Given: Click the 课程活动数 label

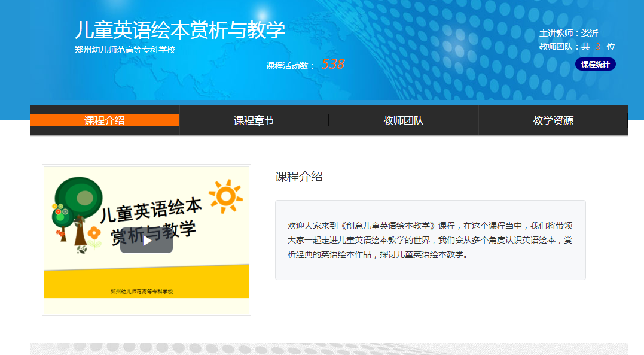Looking at the screenshot, I should 289,66.
